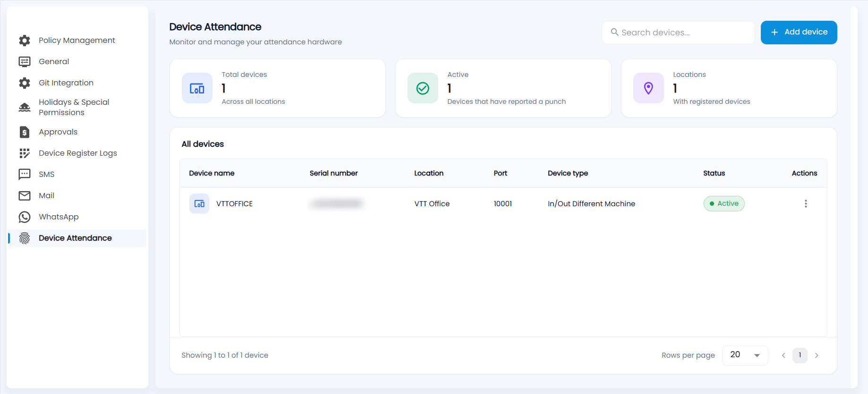Image resolution: width=868 pixels, height=394 pixels.
Task: Click the Location column header
Action: [x=429, y=173]
